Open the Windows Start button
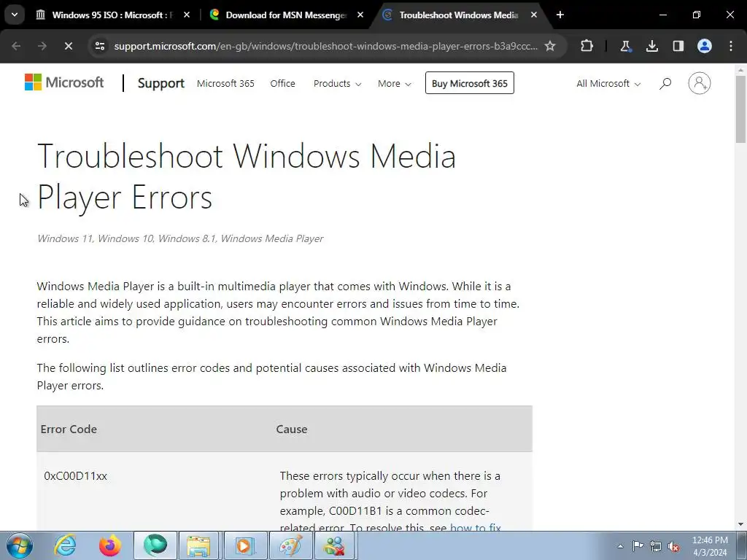The width and height of the screenshot is (747, 560). click(x=20, y=545)
